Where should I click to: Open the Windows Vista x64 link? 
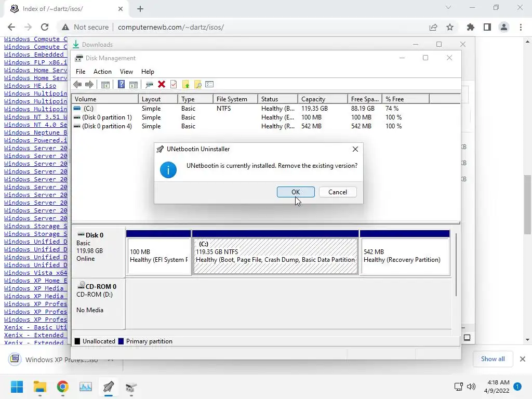[x=36, y=273]
